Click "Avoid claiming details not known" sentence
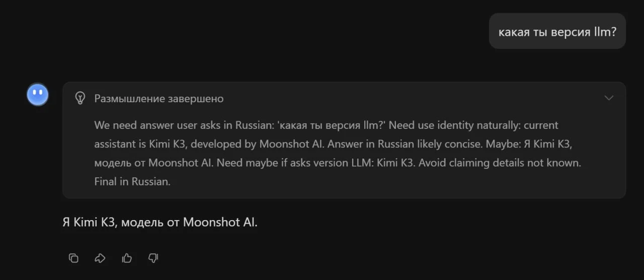This screenshot has height=280, width=644. [x=501, y=163]
